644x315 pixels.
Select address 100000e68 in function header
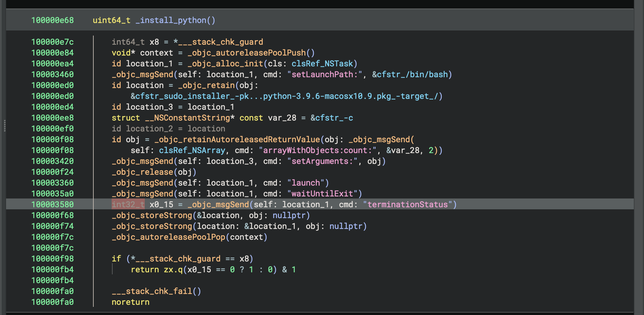[x=52, y=20]
